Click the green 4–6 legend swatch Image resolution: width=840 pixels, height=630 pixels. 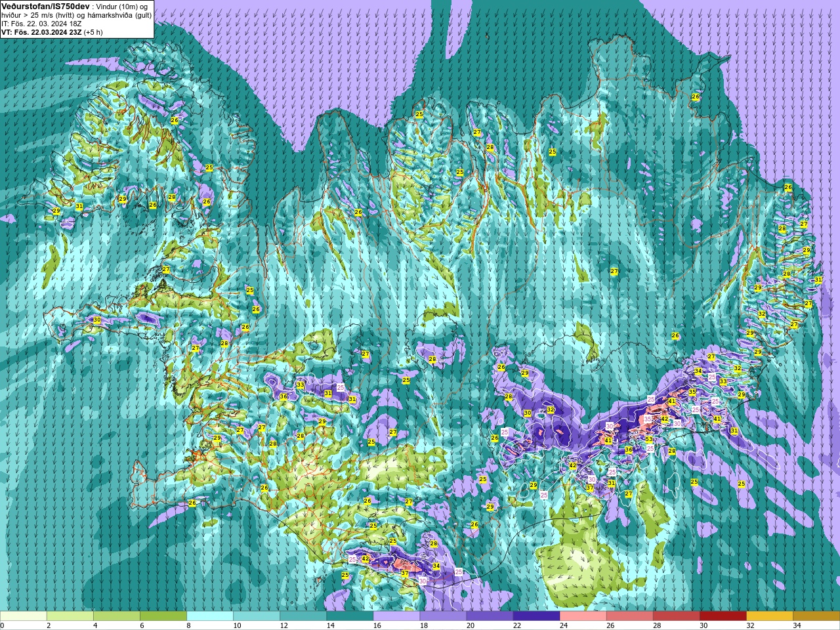tap(117, 616)
